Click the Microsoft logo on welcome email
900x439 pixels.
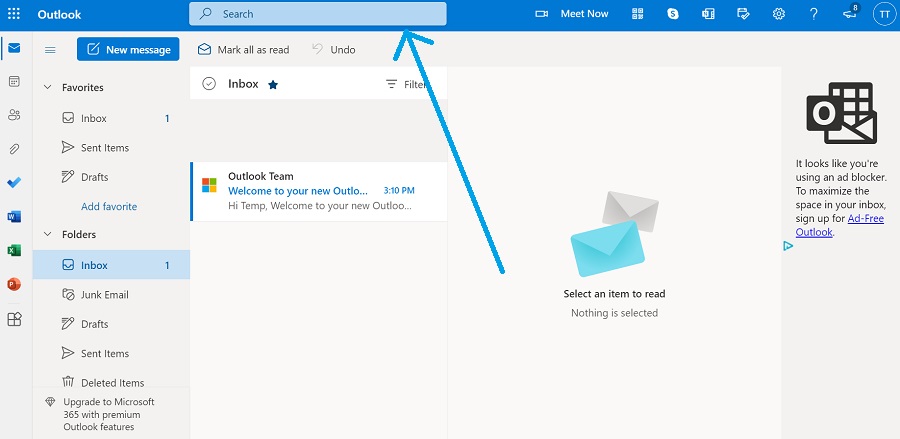click(209, 185)
